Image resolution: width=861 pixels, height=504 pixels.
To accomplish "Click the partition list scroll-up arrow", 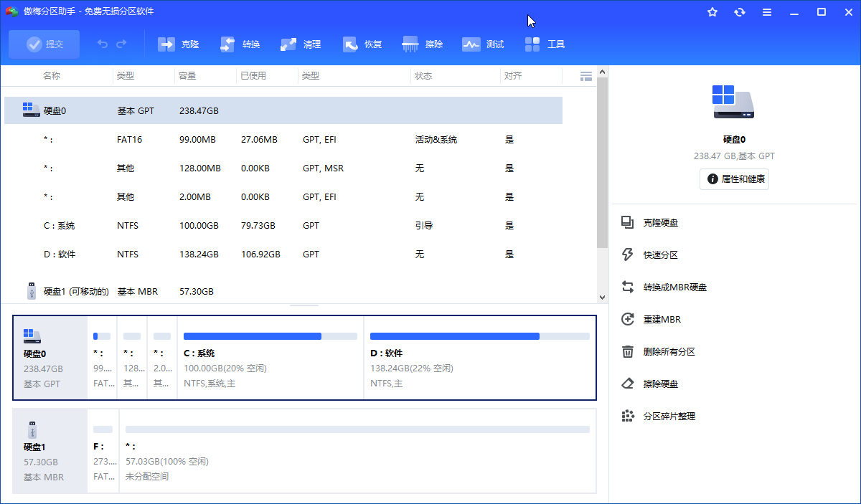I will click(602, 72).
